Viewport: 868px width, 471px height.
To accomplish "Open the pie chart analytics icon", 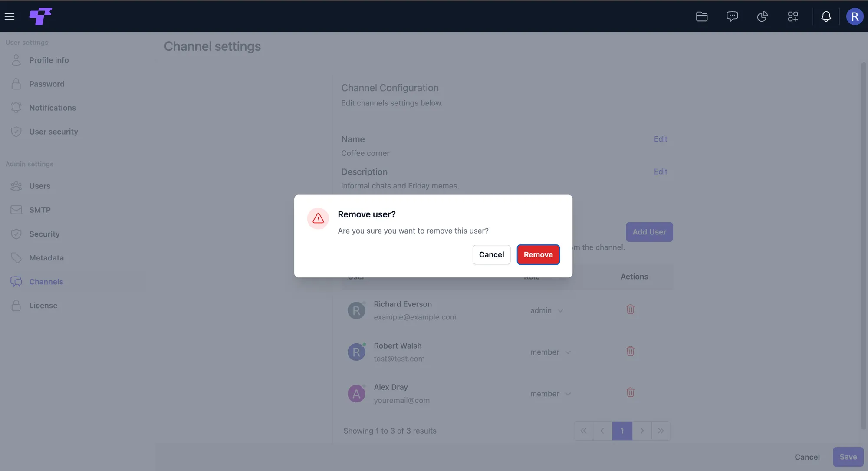I will point(763,16).
